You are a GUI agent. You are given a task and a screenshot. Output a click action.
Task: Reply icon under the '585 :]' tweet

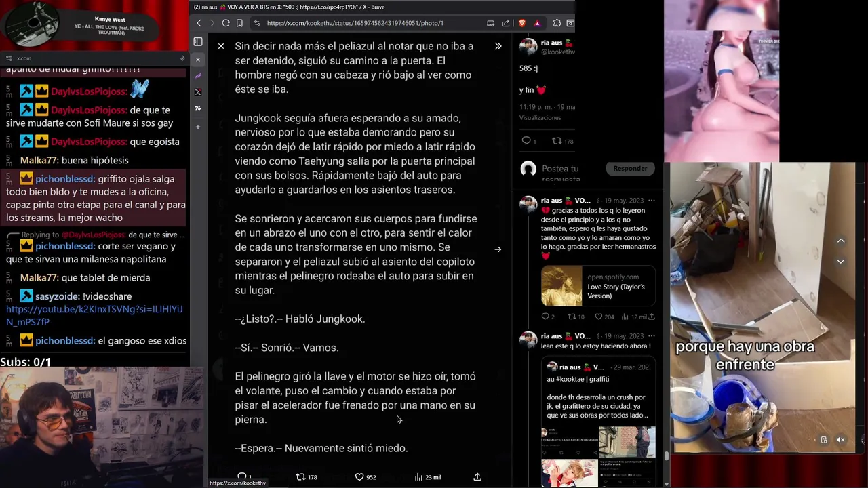pyautogui.click(x=526, y=141)
